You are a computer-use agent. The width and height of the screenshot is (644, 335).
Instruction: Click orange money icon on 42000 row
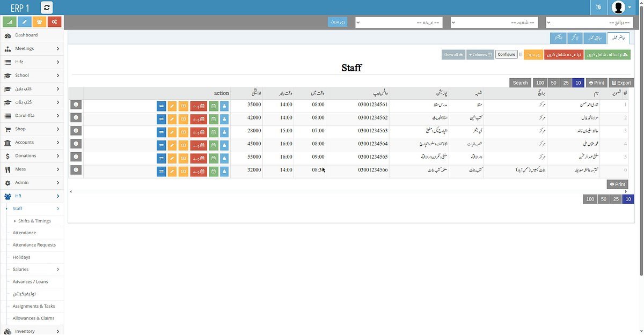pyautogui.click(x=183, y=118)
